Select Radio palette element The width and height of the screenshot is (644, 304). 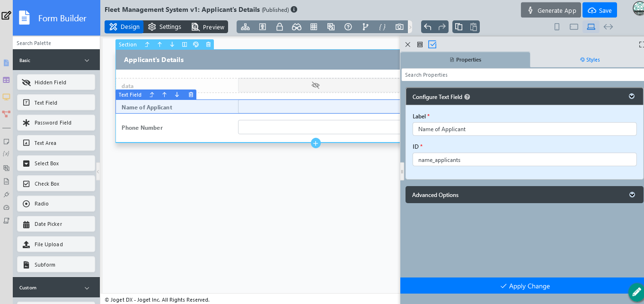[x=56, y=204]
